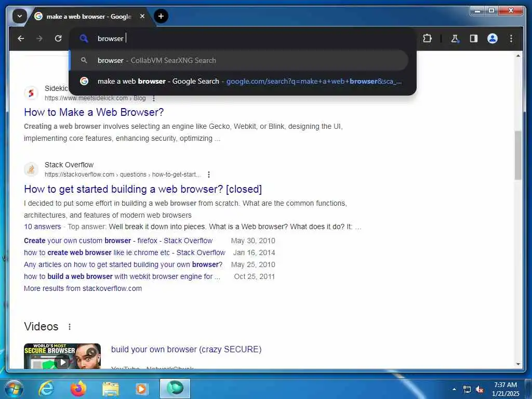This screenshot has height=399, width=532.
Task: Choose 'make a web browser - Google Search' suggestion
Action: (x=239, y=81)
